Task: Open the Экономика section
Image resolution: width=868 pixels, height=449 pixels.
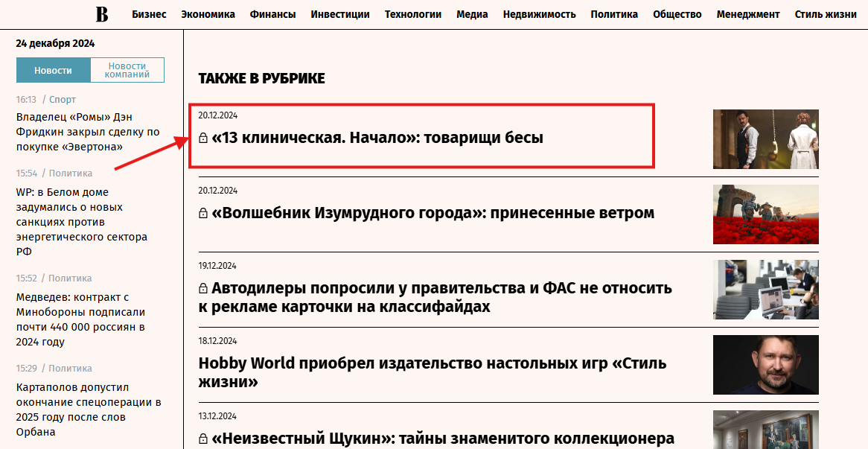Action: (x=208, y=14)
